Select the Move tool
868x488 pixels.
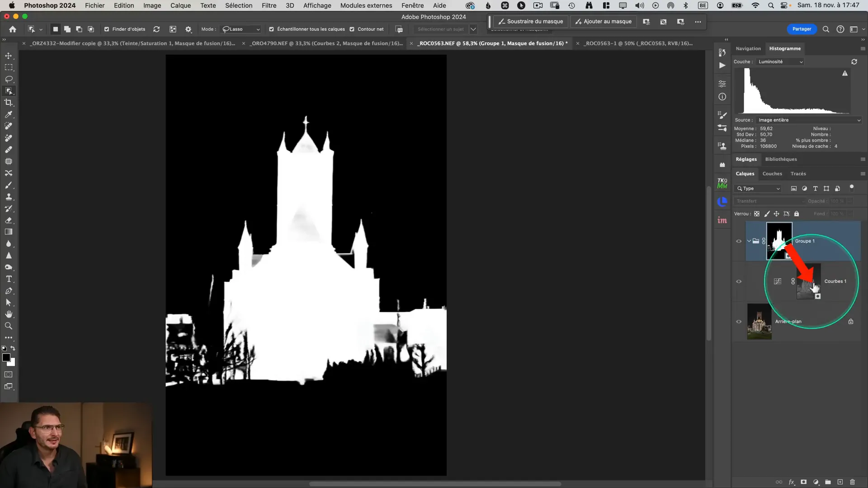[x=9, y=56]
